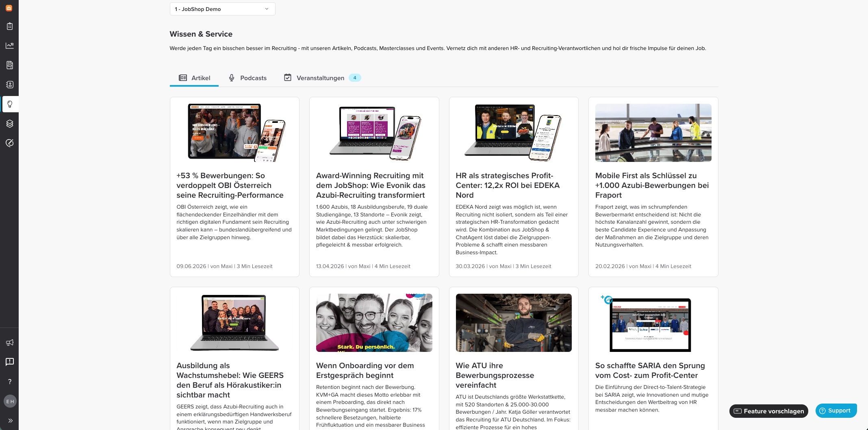Open the OBI Österreich article title

[230, 186]
